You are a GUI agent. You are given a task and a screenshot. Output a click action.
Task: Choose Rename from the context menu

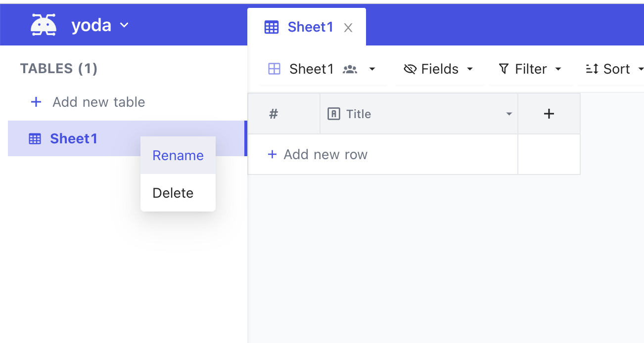pyautogui.click(x=178, y=155)
